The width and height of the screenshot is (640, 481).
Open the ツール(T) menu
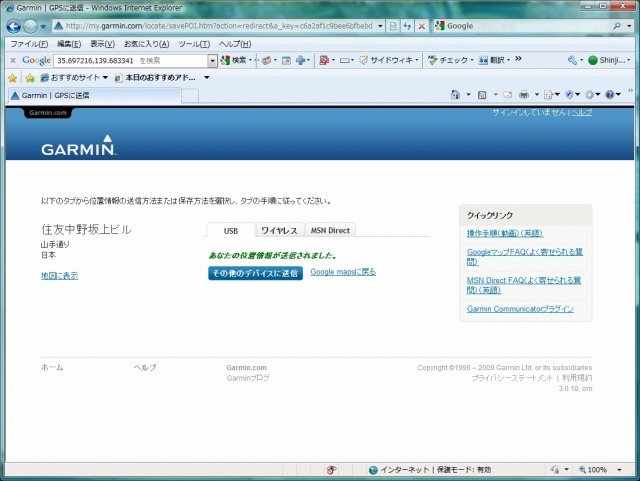point(194,44)
